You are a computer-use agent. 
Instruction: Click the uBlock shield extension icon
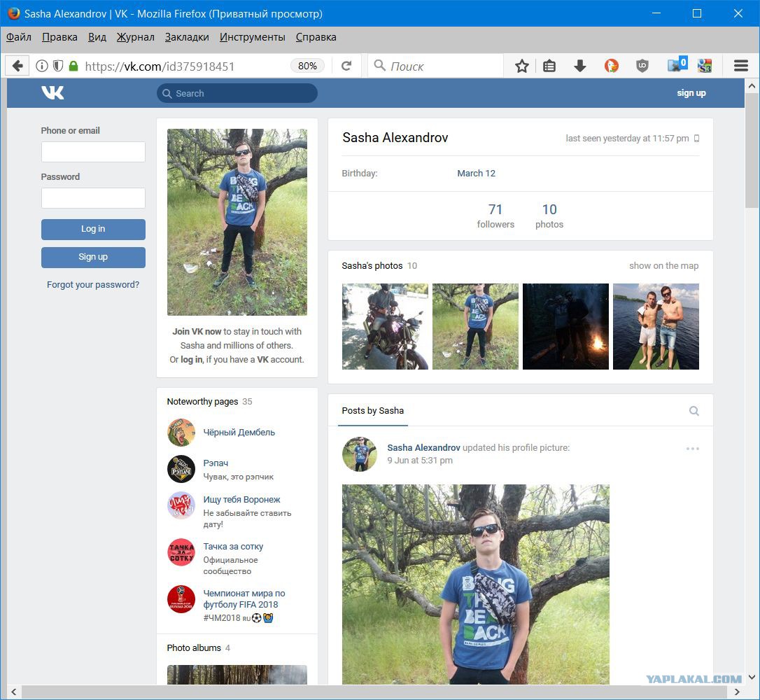[642, 65]
